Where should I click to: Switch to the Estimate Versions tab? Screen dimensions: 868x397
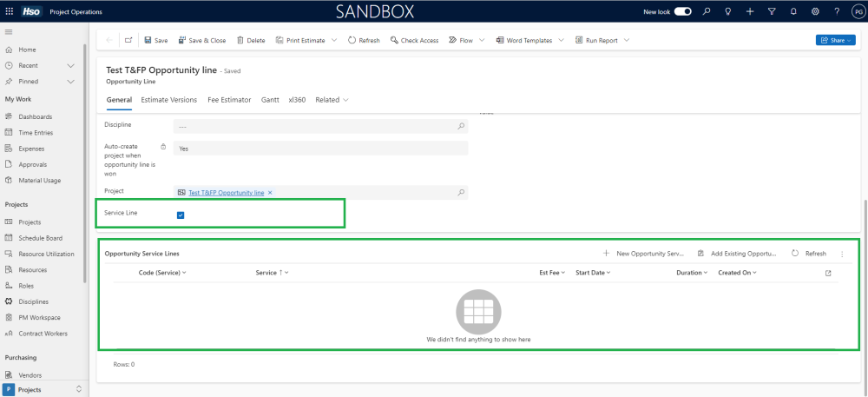tap(169, 100)
